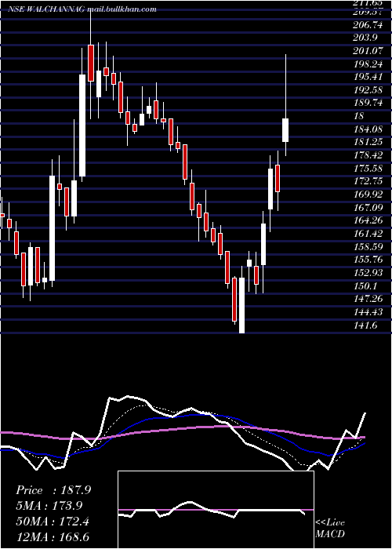Screen dimensions: 392x549
Task: Click the 144.43 price axis label
Action: tap(369, 312)
